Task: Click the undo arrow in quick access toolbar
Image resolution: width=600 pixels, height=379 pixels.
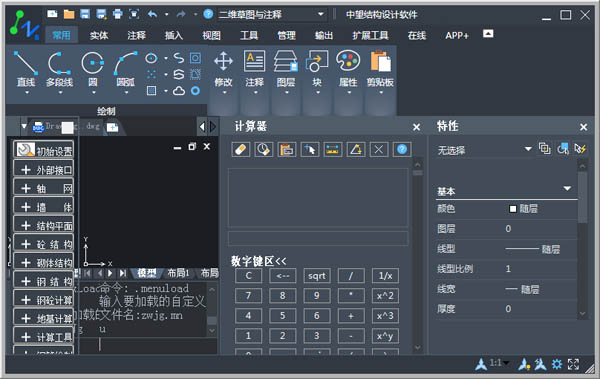Action: [x=152, y=15]
